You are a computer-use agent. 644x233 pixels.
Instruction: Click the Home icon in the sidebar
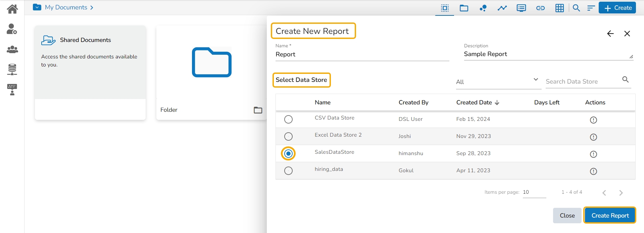(12, 9)
